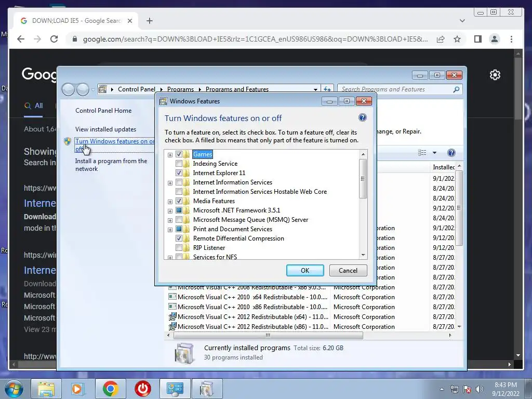Show hidden tray icons

coord(442,389)
